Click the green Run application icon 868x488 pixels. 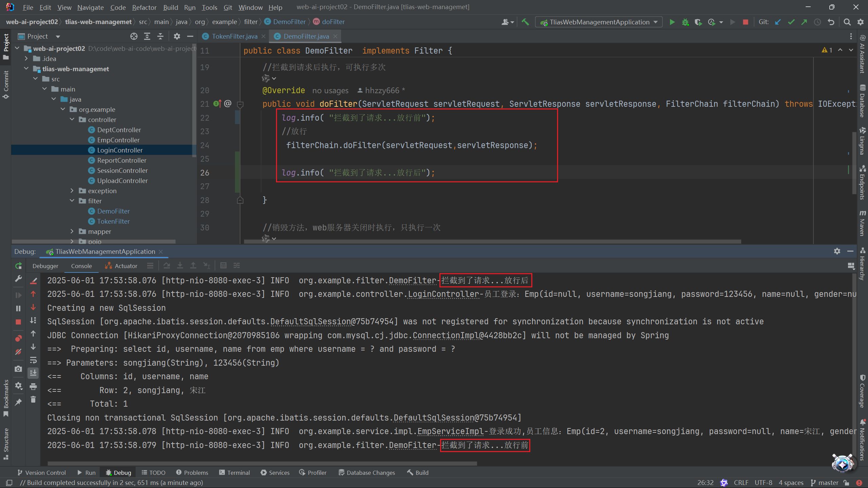tap(672, 22)
